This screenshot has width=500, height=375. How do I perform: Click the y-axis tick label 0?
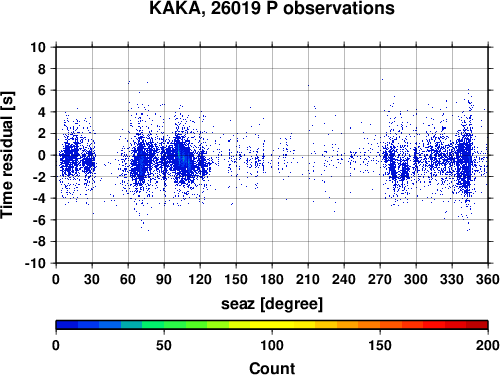coord(42,155)
